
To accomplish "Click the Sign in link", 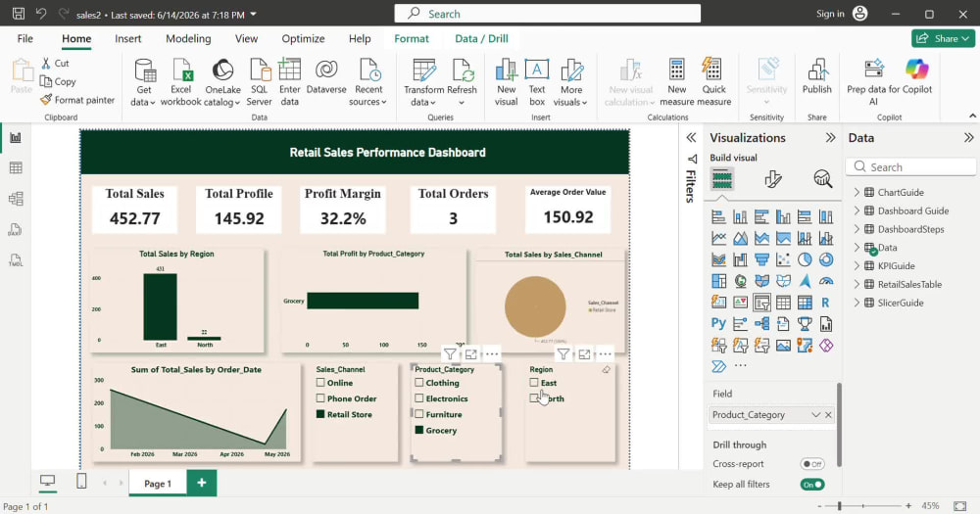I will [x=830, y=14].
